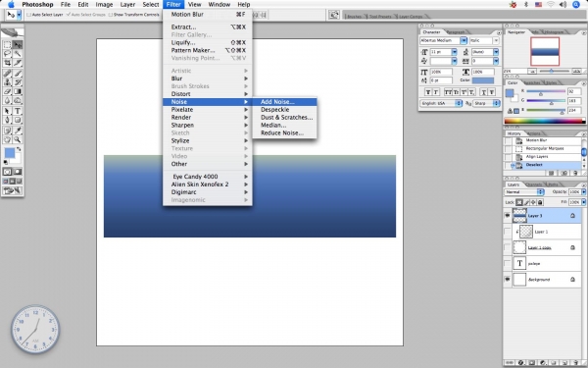588x368 pixels.
Task: Open the Blur filter submenu
Action: coord(208,79)
